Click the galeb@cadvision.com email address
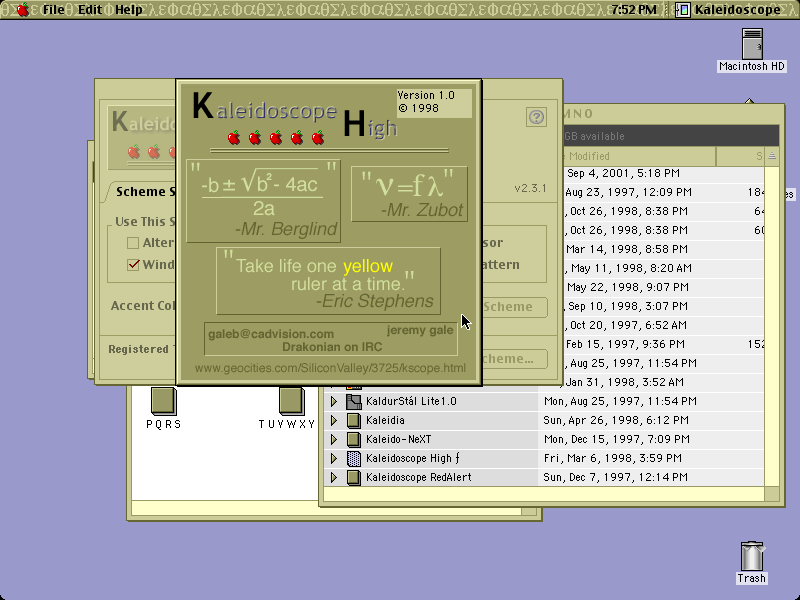800x600 pixels. (271, 334)
